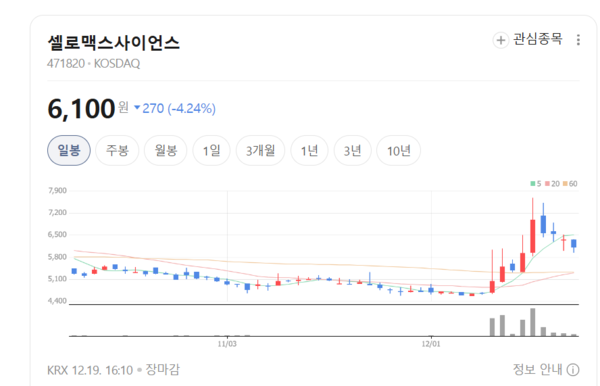Click the 5,800 y-axis label
The width and height of the screenshot is (600, 386).
tap(57, 257)
